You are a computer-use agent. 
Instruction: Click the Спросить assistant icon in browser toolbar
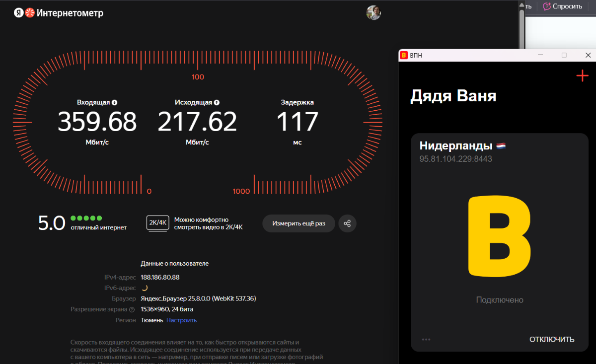[x=547, y=6]
